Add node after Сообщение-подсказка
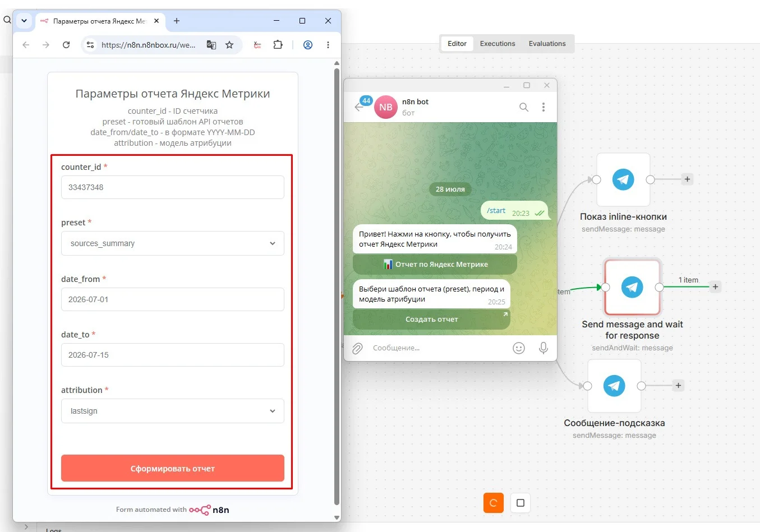The width and height of the screenshot is (760, 532). coord(678,386)
